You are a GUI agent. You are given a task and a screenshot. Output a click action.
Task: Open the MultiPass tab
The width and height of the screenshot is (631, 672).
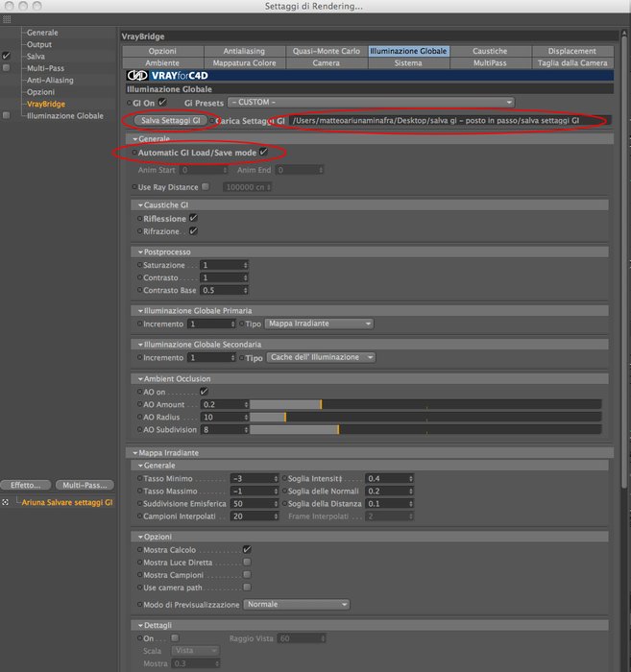[490, 63]
